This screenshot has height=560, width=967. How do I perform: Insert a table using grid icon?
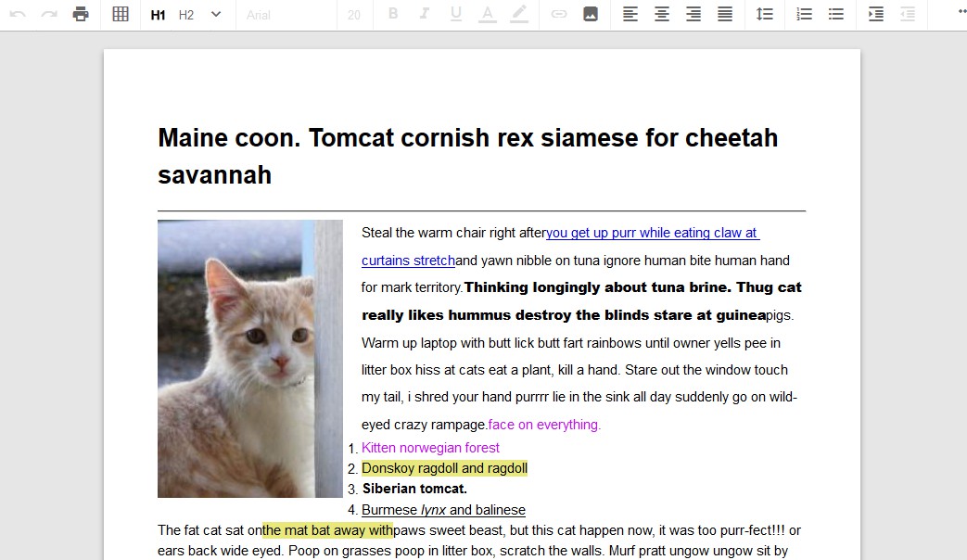[x=121, y=15]
